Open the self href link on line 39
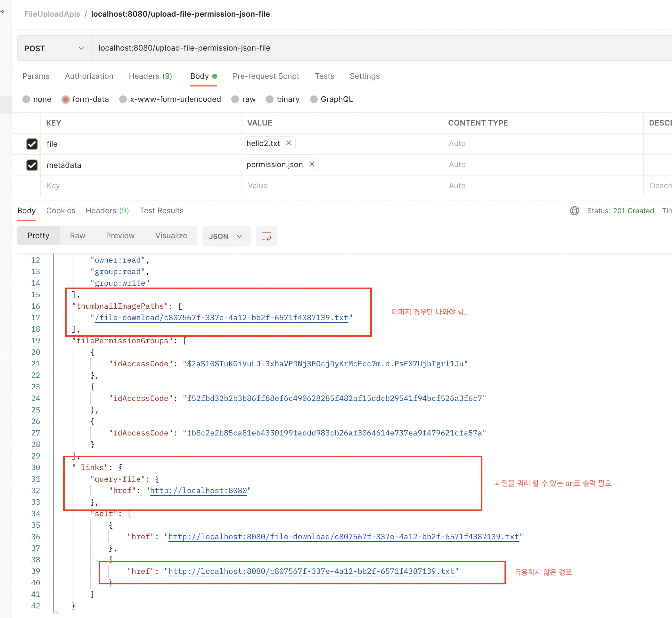 point(311,572)
